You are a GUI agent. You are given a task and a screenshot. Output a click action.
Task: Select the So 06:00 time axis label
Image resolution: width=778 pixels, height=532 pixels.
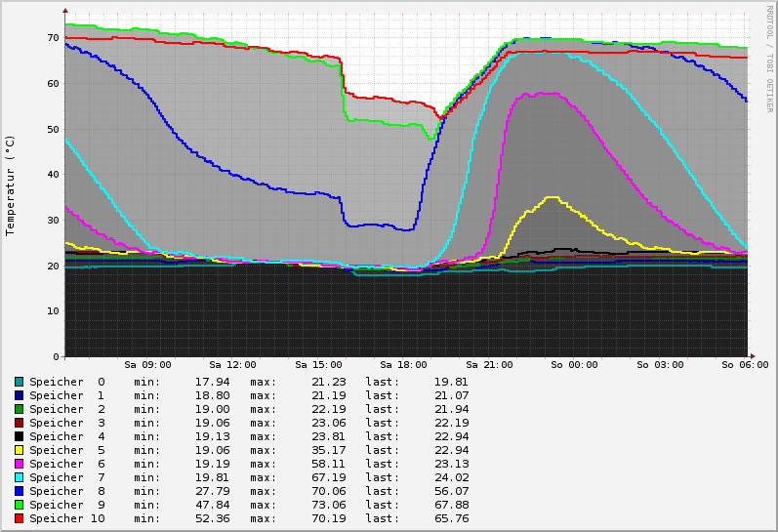[744, 365]
